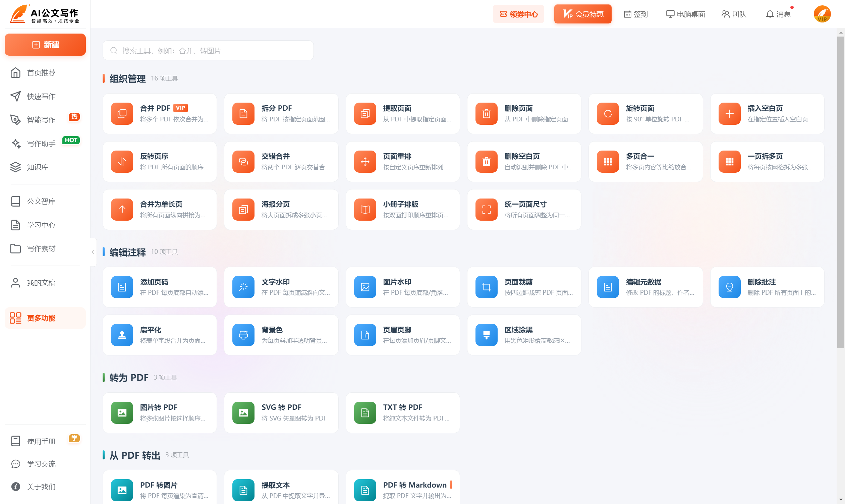This screenshot has height=504, width=845.
Task: Collapse the left sidebar chevron
Action: coord(93,252)
